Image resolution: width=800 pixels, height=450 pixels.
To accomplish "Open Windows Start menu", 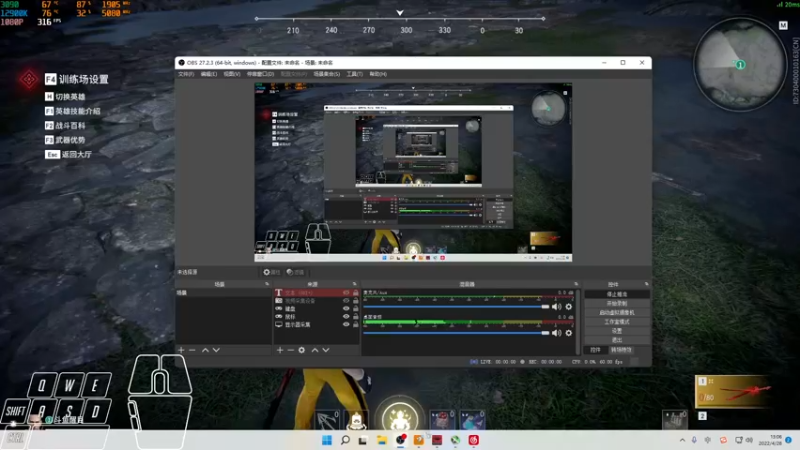I will pyautogui.click(x=327, y=440).
